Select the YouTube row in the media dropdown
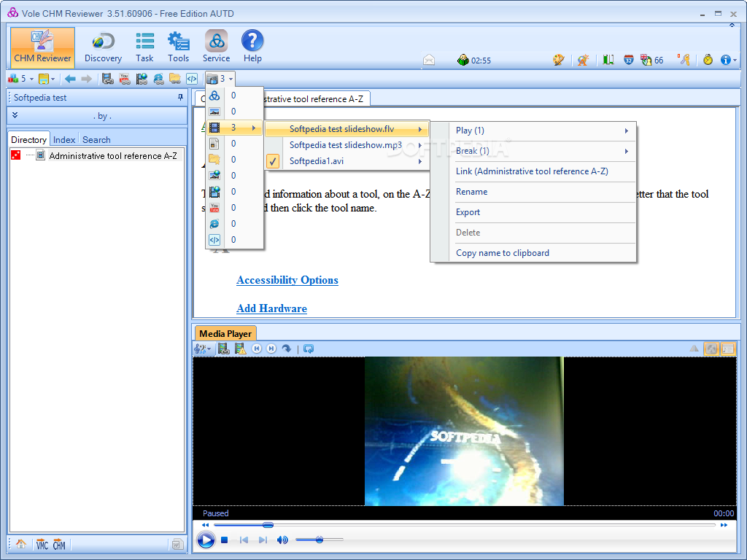747x560 pixels. click(x=234, y=208)
